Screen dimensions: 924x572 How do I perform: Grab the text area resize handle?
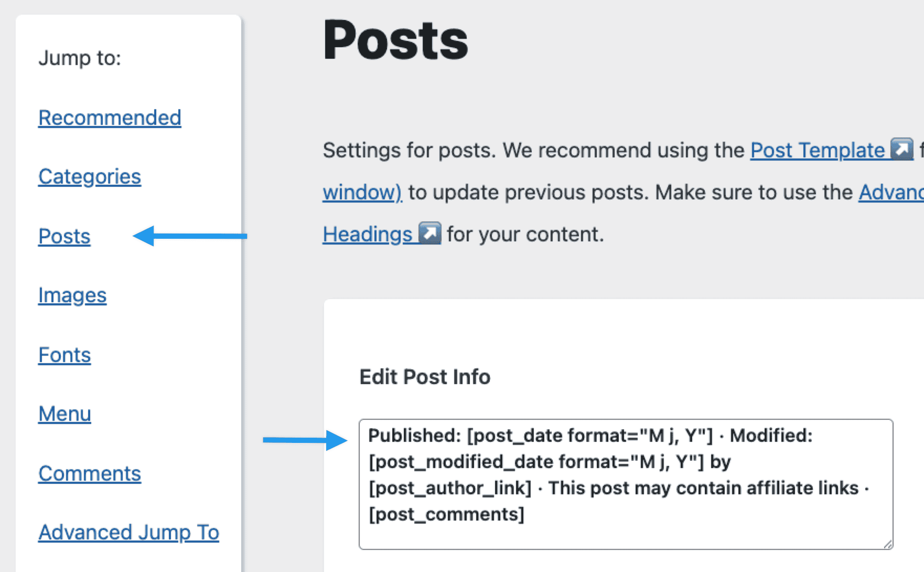pyautogui.click(x=888, y=545)
